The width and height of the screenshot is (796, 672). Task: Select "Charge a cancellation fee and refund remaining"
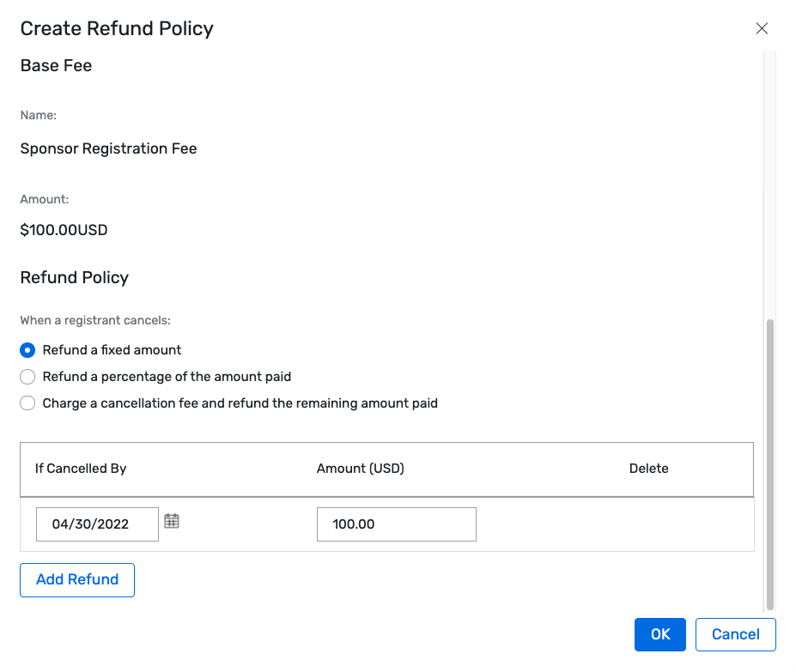27,403
